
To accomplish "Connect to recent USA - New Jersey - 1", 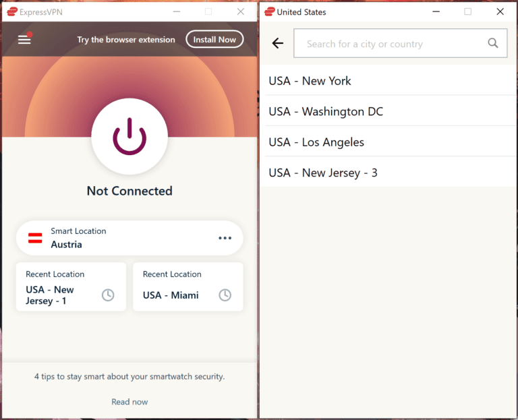I will [x=71, y=287].
